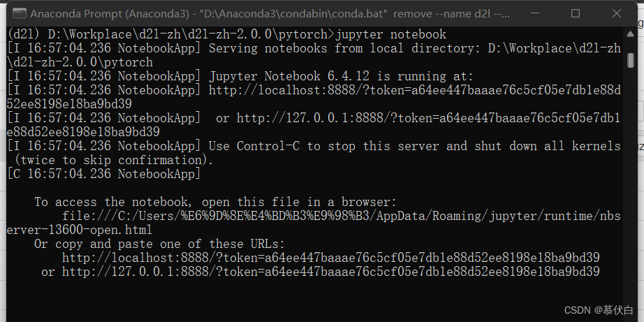Click the file:///C:/Users path line
This screenshot has height=322, width=644.
(342, 216)
